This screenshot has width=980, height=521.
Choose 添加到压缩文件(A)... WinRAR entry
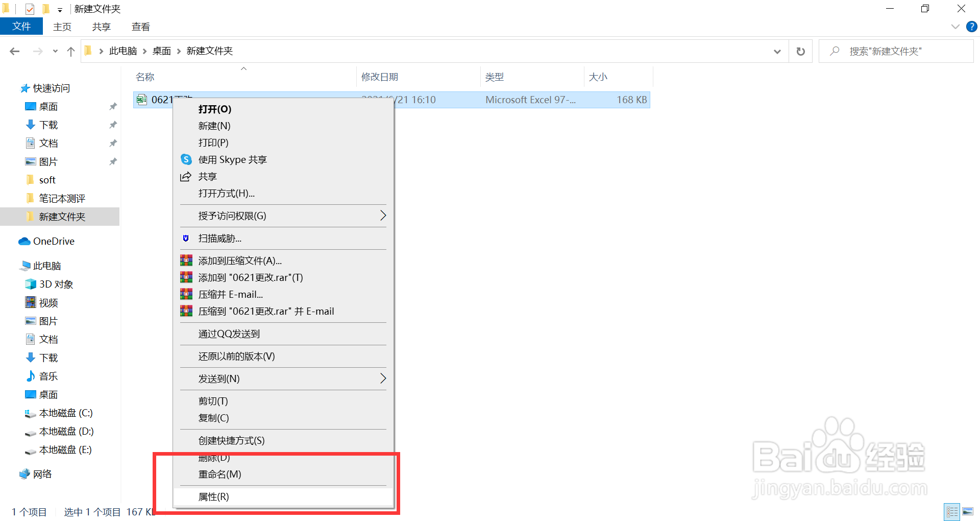[x=283, y=260]
